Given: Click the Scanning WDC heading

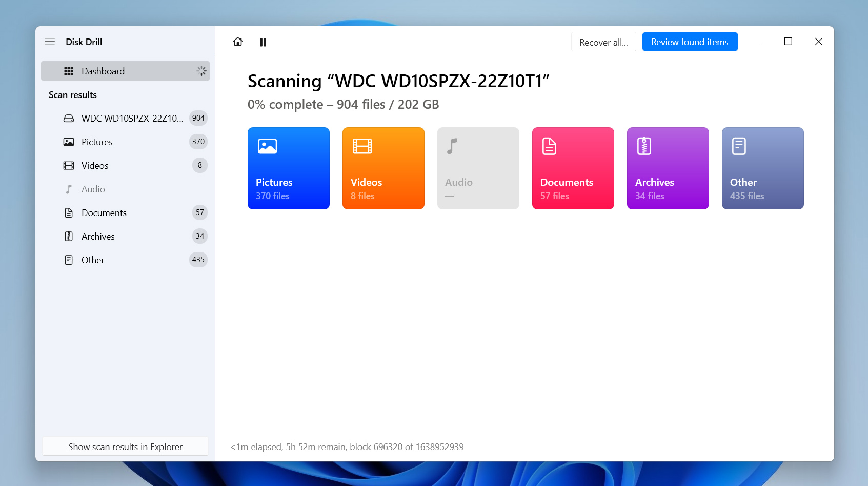Looking at the screenshot, I should (398, 81).
